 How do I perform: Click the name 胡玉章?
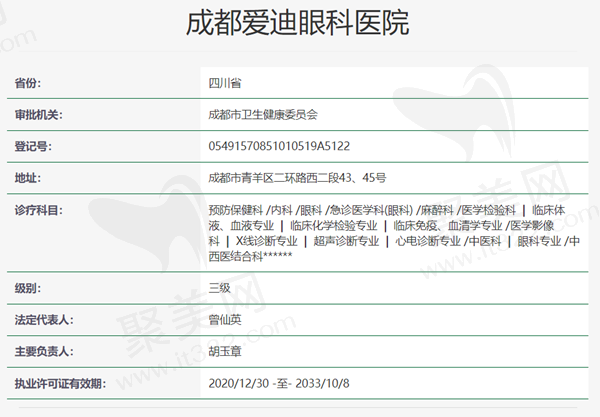click(225, 351)
